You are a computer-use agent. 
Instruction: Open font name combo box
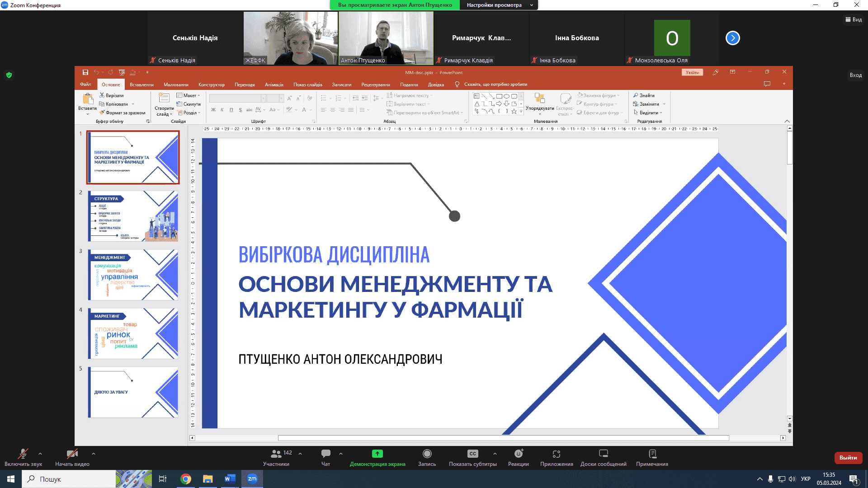pos(237,98)
